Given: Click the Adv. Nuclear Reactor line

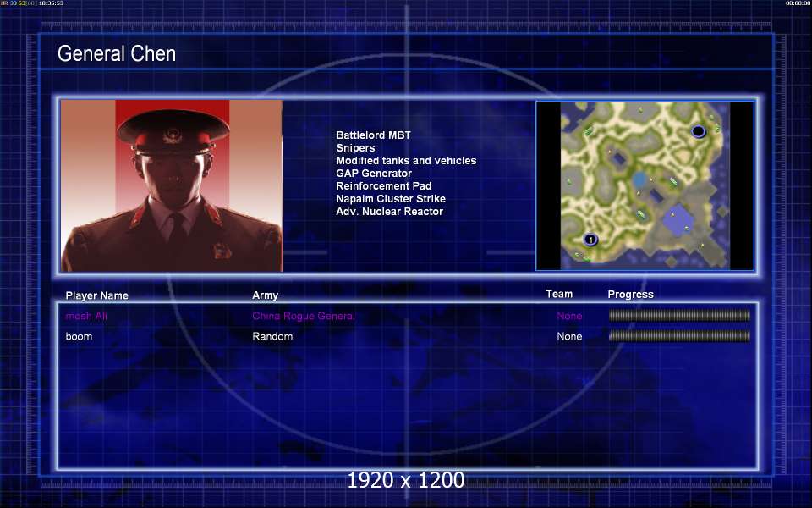Looking at the screenshot, I should click(389, 211).
